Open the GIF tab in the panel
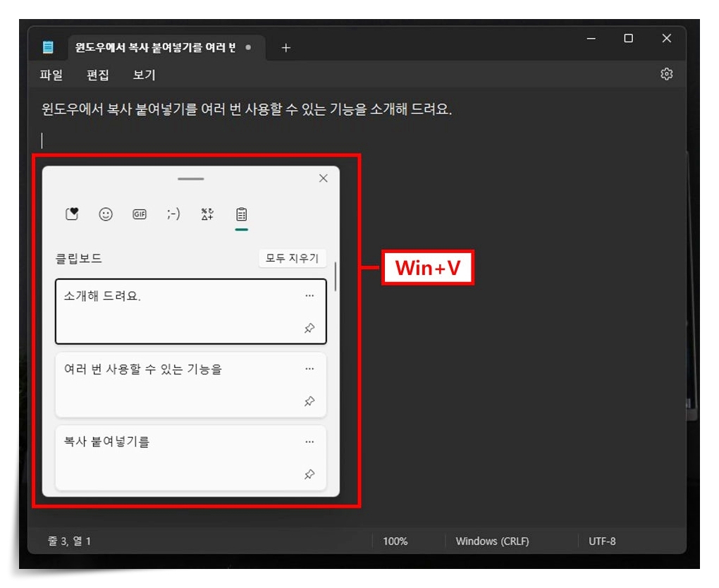 140,214
